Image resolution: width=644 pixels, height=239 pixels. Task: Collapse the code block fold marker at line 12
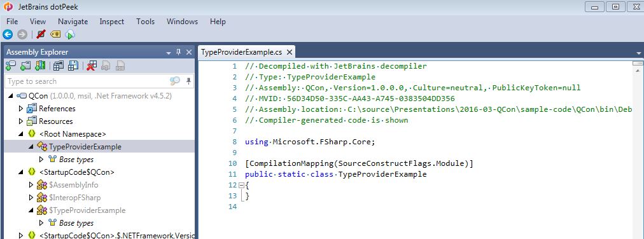(x=241, y=186)
